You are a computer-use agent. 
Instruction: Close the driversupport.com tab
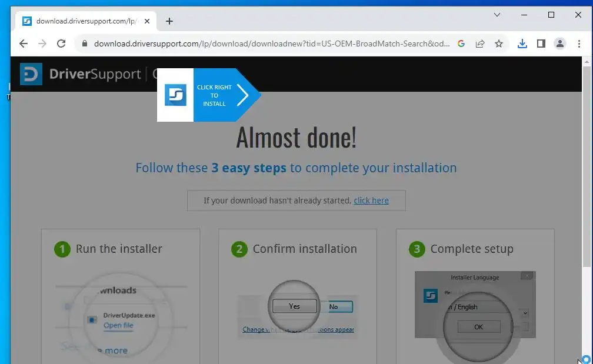pyautogui.click(x=147, y=21)
